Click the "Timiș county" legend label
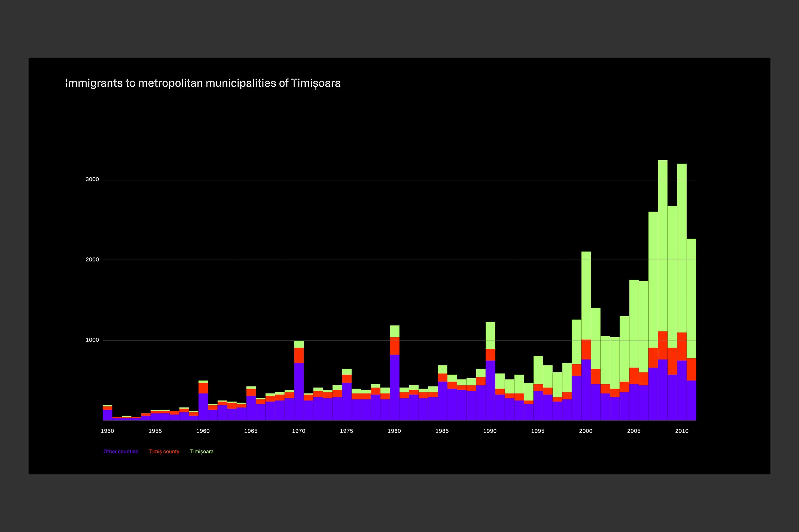Viewport: 799px width, 532px height. click(164, 451)
